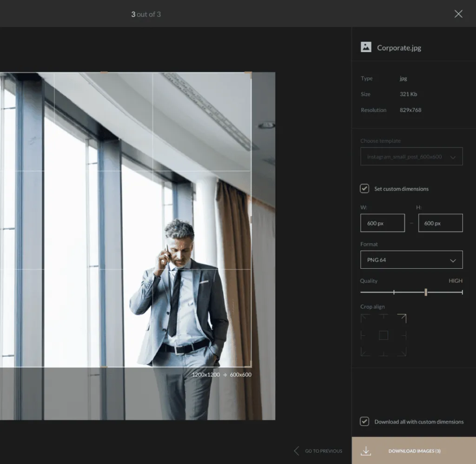
Task: Click the download arrow icon
Action: (x=366, y=451)
